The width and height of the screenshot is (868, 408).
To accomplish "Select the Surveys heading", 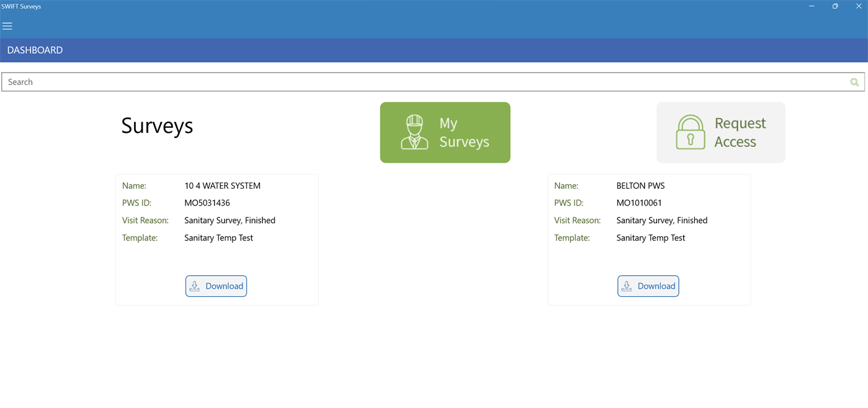I will pos(157,125).
